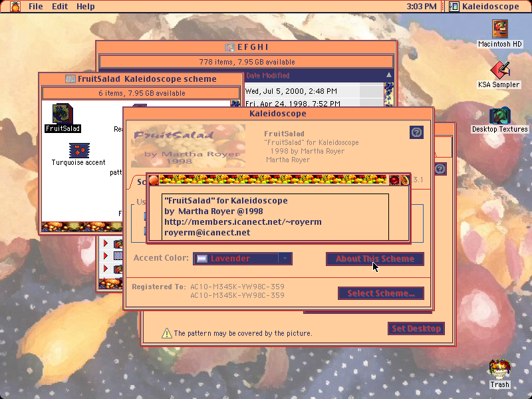Open the File menu
This screenshot has width=532, height=399.
(x=36, y=7)
